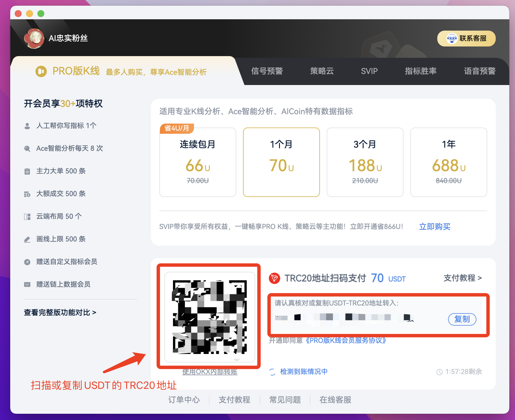Click the 省4U/月 discount badge
The height and width of the screenshot is (420, 515).
point(177,128)
